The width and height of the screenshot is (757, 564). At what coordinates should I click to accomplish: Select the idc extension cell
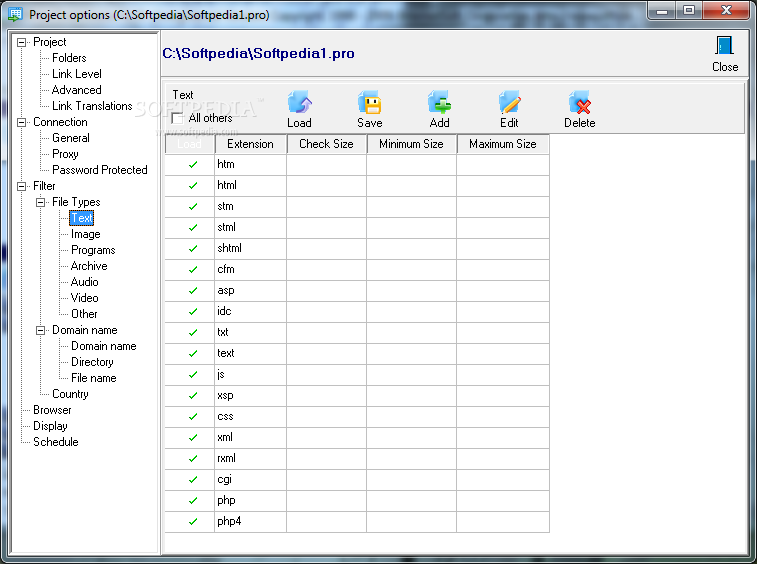click(x=251, y=311)
